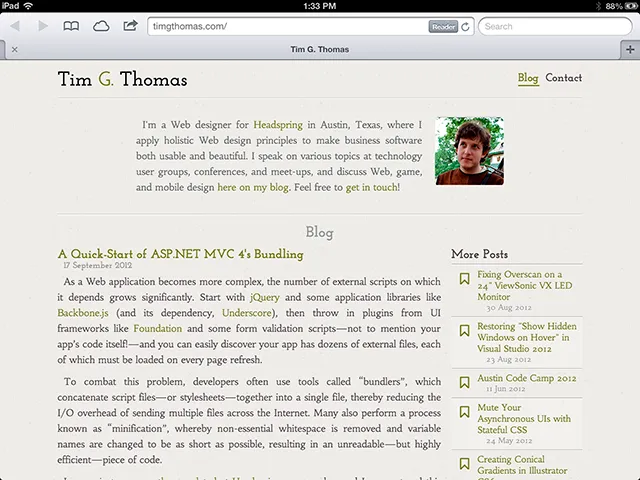Tap the Wi-Fi status icon
The width and height of the screenshot is (640, 480).
[28, 6]
